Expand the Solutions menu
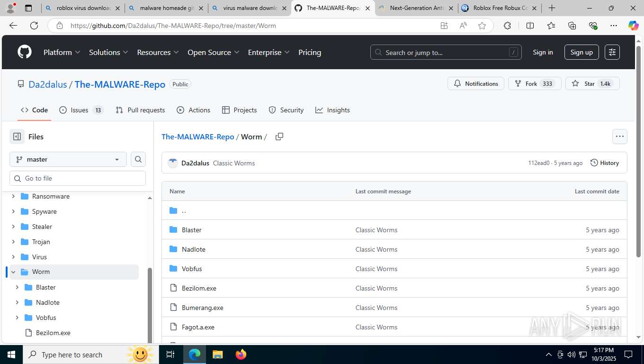 pyautogui.click(x=108, y=52)
